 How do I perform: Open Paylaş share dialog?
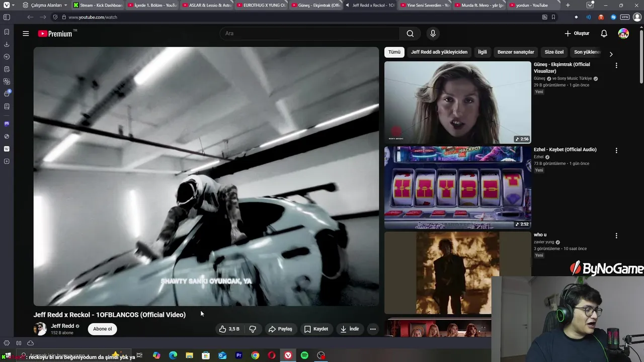[x=280, y=329]
